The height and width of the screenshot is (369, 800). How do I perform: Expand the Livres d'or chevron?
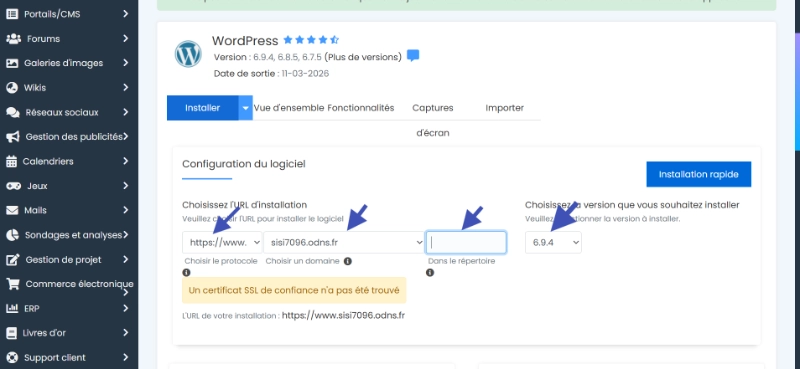click(x=126, y=333)
